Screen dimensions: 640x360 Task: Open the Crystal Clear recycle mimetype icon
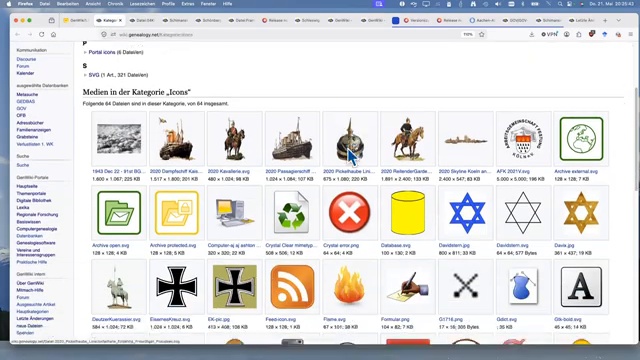[292, 213]
